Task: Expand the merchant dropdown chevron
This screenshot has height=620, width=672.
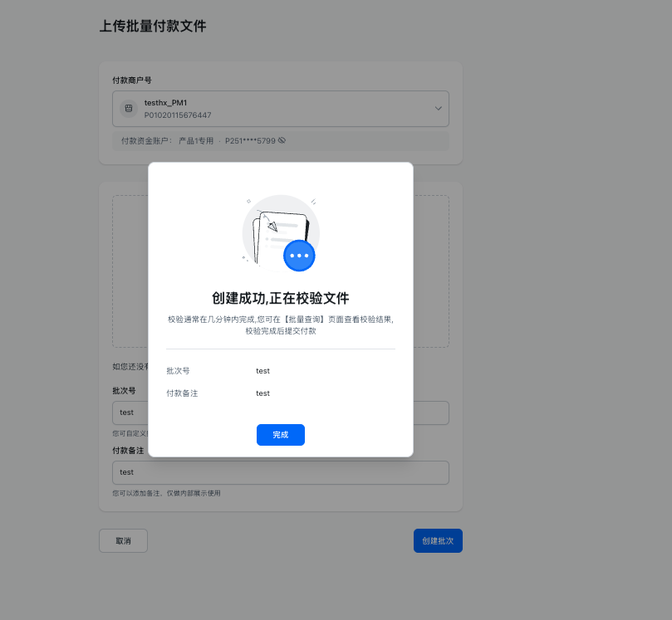Action: tap(438, 109)
